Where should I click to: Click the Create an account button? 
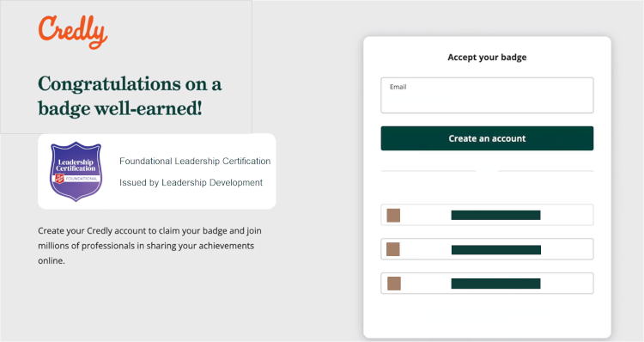click(487, 138)
